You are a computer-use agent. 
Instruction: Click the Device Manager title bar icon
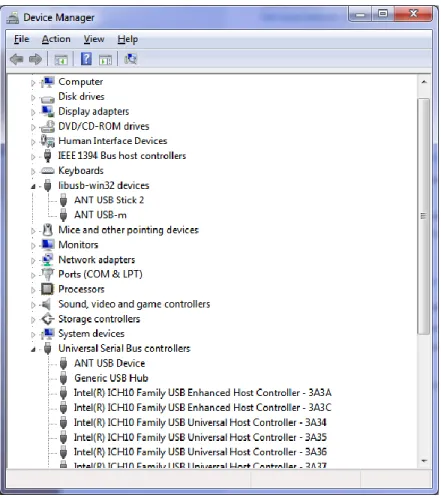click(13, 17)
